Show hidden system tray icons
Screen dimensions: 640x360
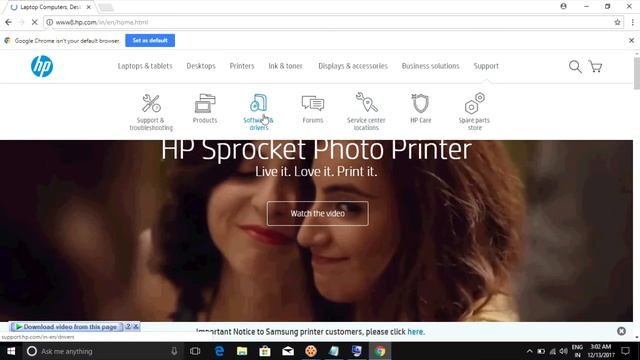click(529, 351)
